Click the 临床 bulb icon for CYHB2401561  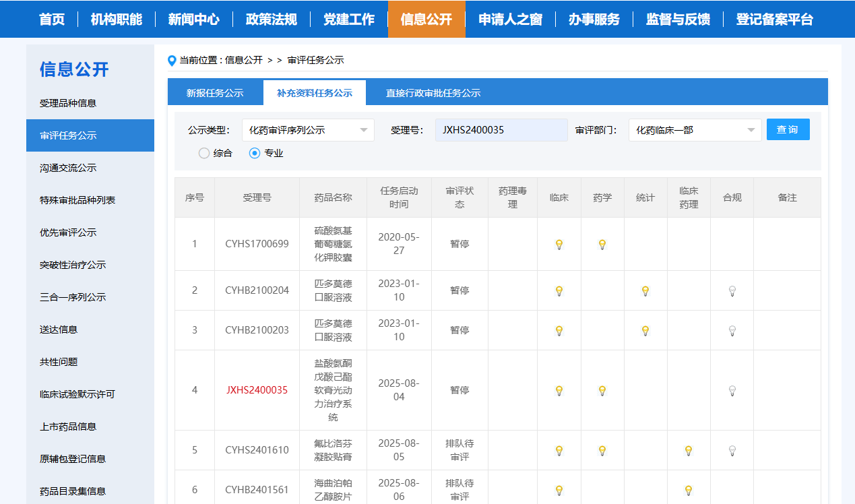pos(559,491)
